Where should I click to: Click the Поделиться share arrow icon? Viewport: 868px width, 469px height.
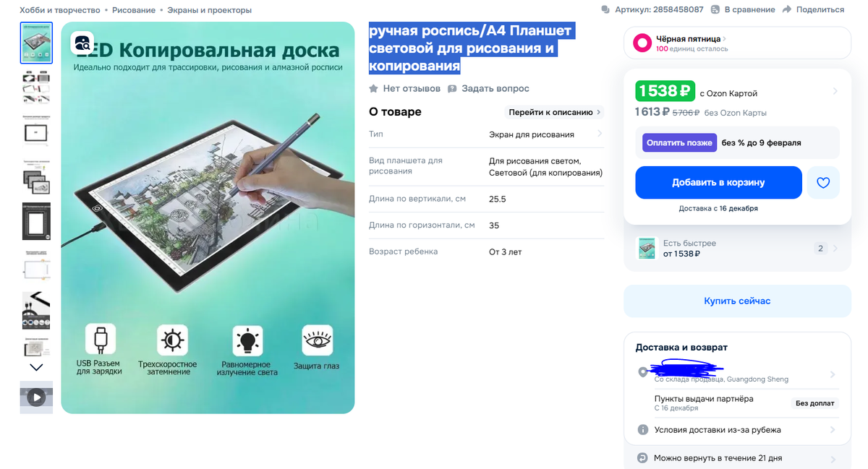coord(787,10)
